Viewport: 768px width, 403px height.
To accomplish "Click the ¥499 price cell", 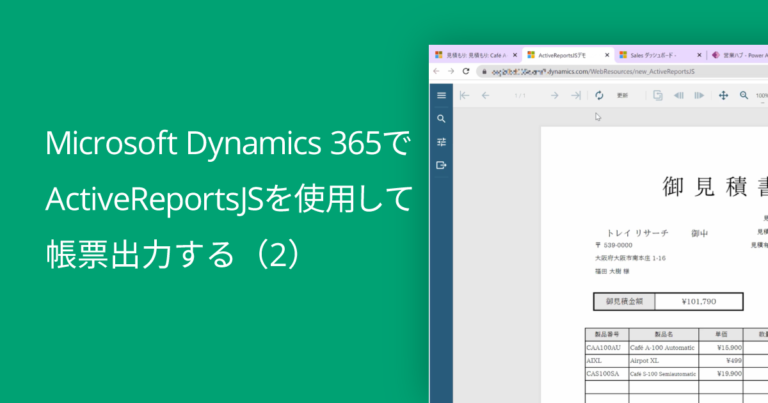I will 721,361.
